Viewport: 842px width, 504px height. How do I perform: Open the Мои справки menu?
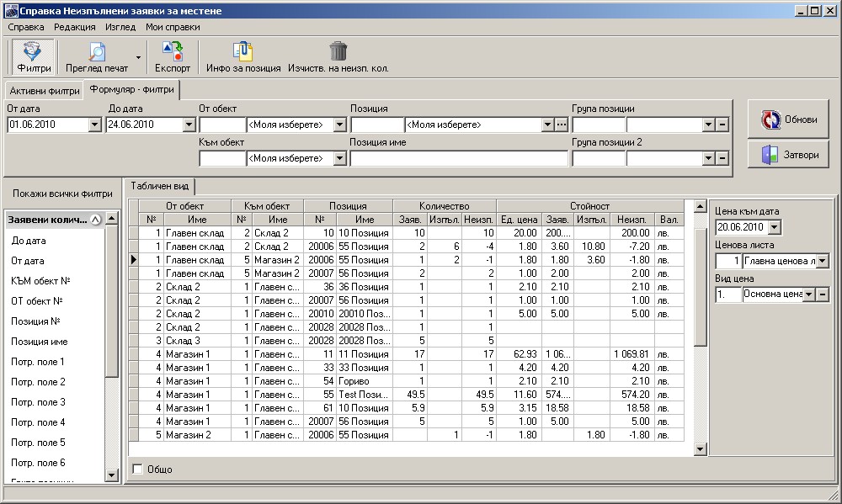[x=173, y=27]
